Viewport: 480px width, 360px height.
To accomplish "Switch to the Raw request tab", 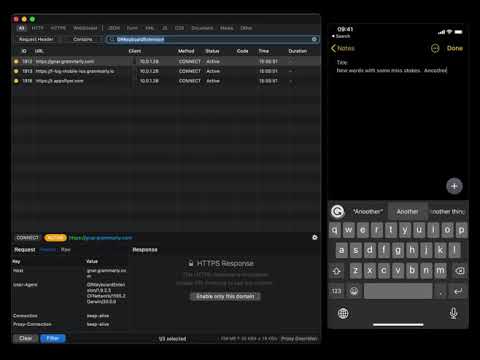I will point(66,250).
